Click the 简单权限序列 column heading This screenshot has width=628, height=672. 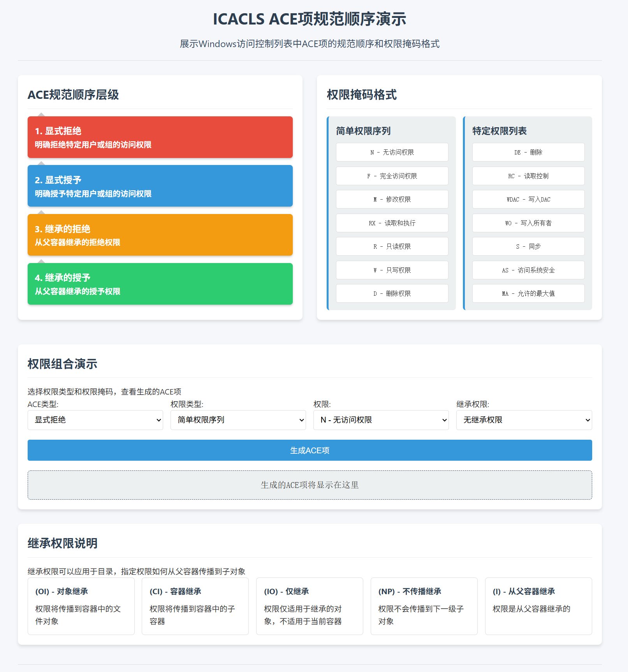point(363,131)
